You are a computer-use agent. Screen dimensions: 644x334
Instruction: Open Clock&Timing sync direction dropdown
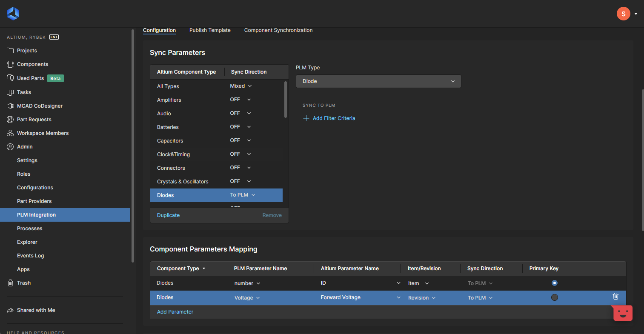(x=240, y=154)
